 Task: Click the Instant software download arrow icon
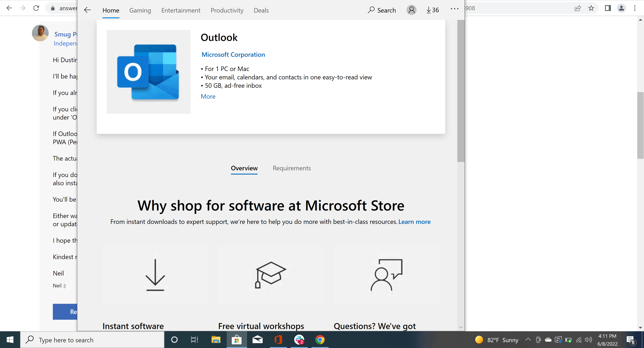[x=155, y=275]
